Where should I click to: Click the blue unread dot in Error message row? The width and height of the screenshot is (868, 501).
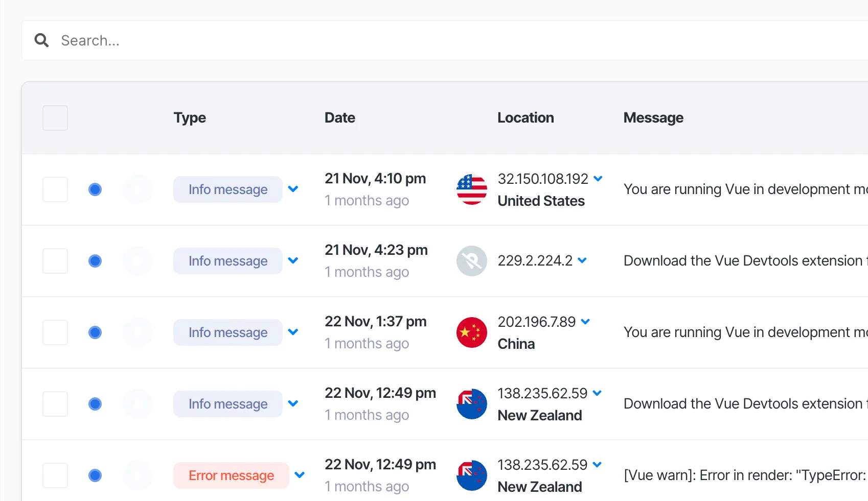pyautogui.click(x=95, y=475)
